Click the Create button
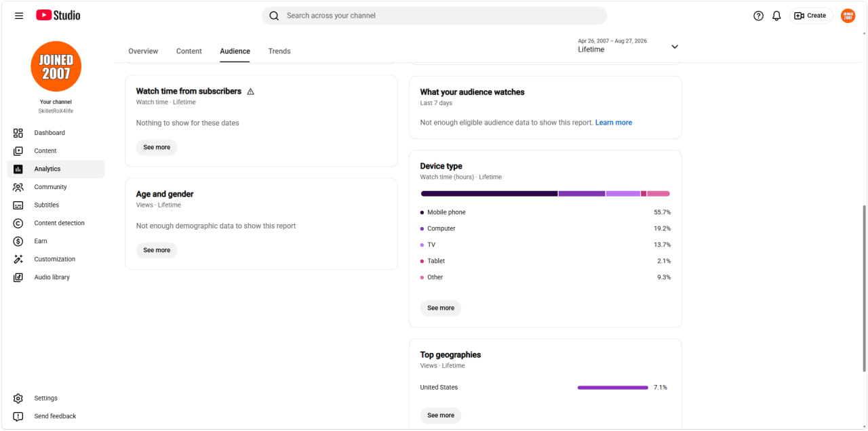 point(810,16)
